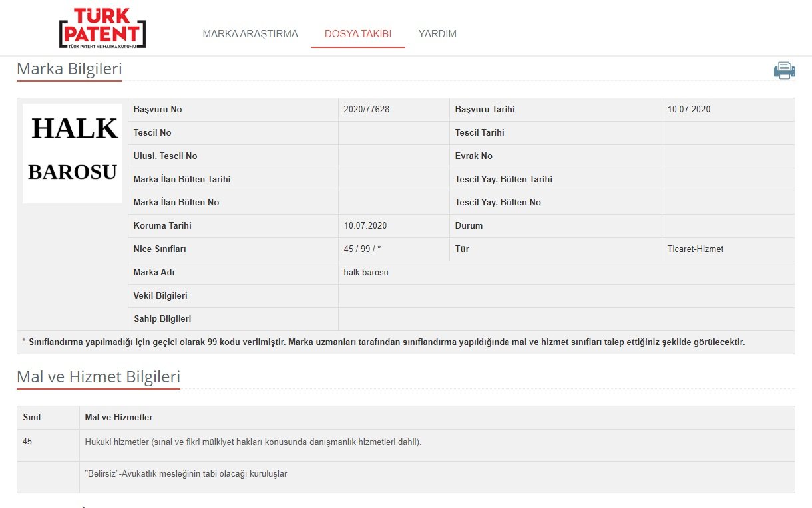This screenshot has width=812, height=508.
Task: Switch to Dosya Takibi tab
Action: point(358,34)
